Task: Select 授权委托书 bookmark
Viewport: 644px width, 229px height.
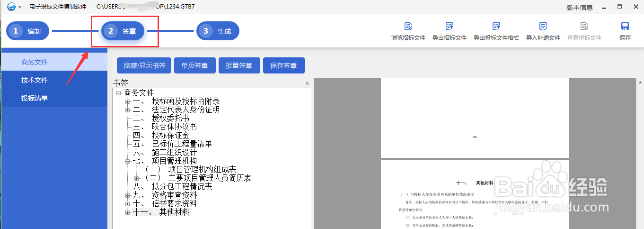Action: coord(161,119)
